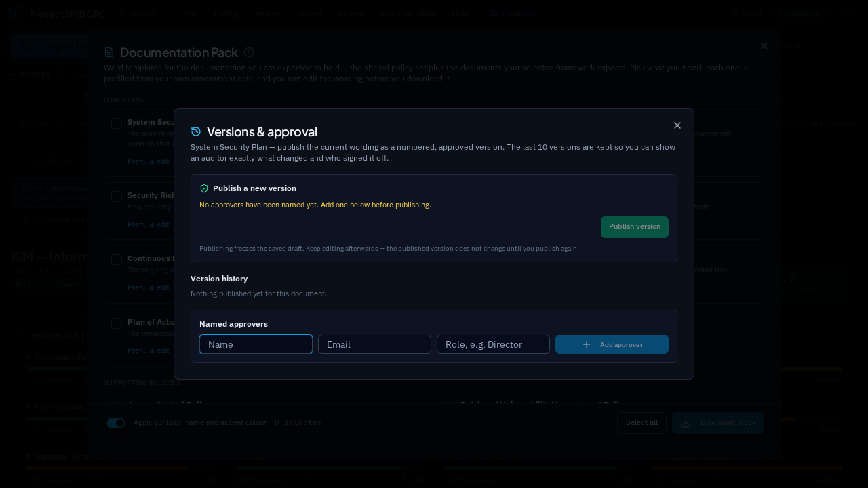
Task: Click the 'No approvers have been named yet' warning
Action: pos(315,205)
